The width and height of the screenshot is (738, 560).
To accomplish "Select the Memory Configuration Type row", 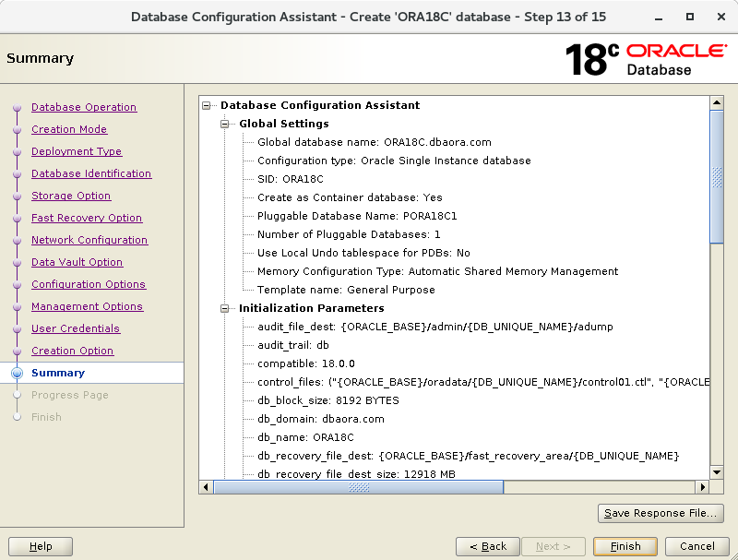I will 437,271.
